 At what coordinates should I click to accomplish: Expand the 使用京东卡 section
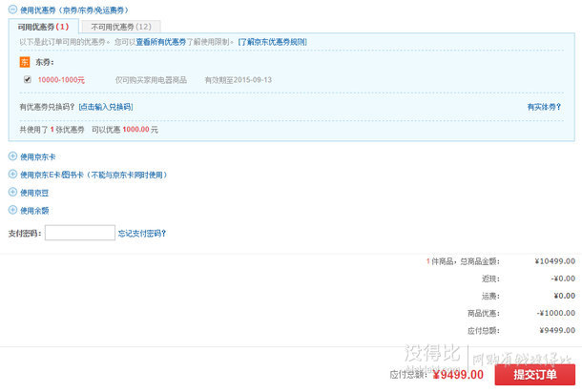coord(12,156)
